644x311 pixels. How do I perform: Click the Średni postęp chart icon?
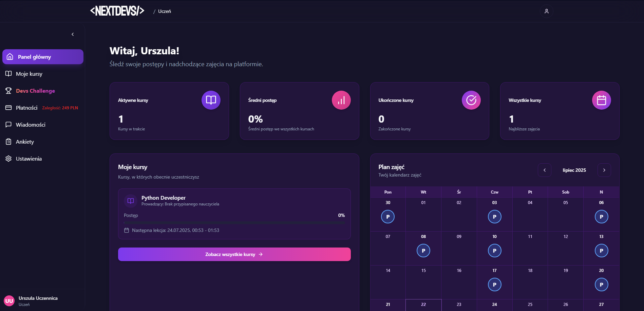(x=341, y=100)
